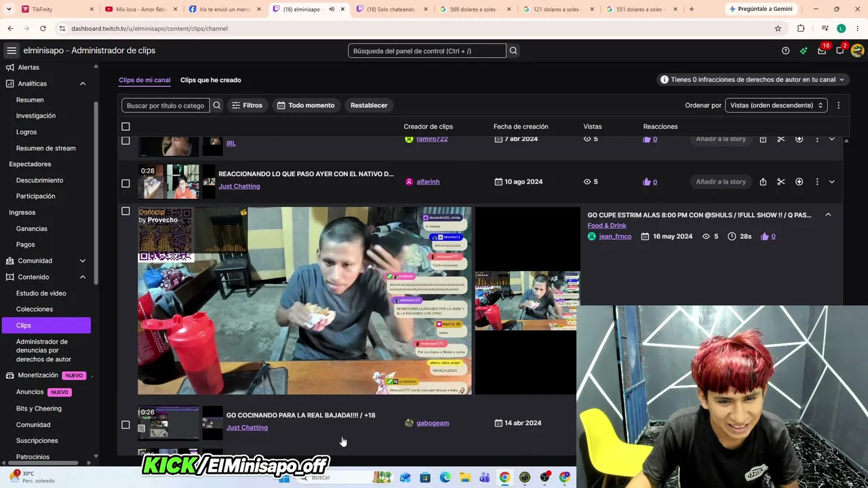Select Clips in the sidebar
The width and height of the screenshot is (868, 488).
click(x=46, y=325)
